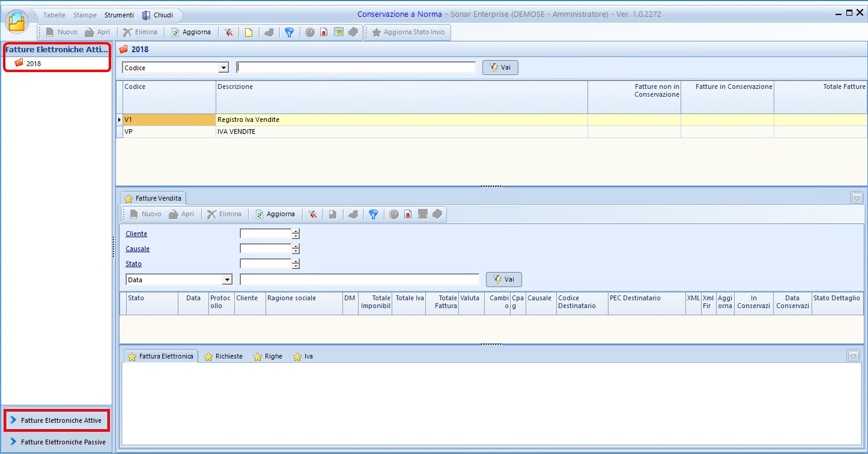The height and width of the screenshot is (454, 868).
Task: Click the Vai button beside Codice search
Action: coord(500,68)
